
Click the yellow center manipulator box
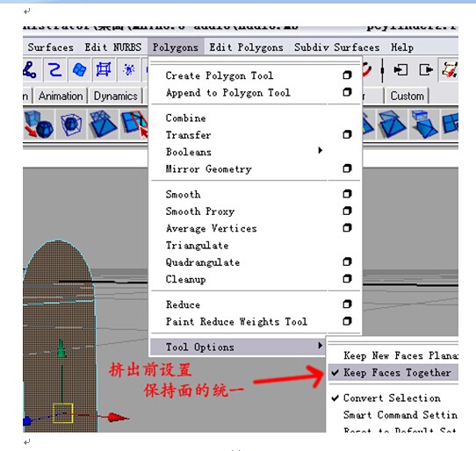click(x=63, y=412)
